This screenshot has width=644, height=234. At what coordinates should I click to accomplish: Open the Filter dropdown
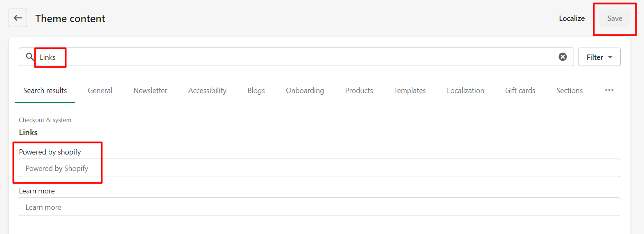click(599, 57)
